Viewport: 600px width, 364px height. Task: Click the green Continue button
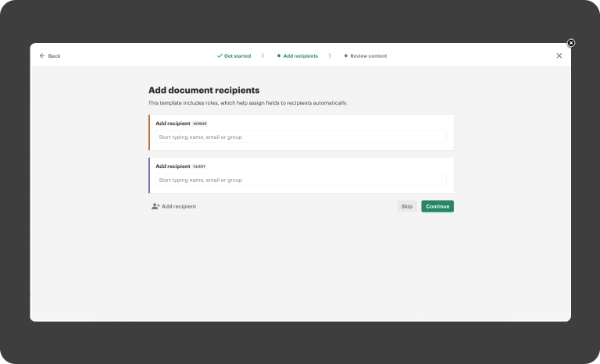point(437,206)
